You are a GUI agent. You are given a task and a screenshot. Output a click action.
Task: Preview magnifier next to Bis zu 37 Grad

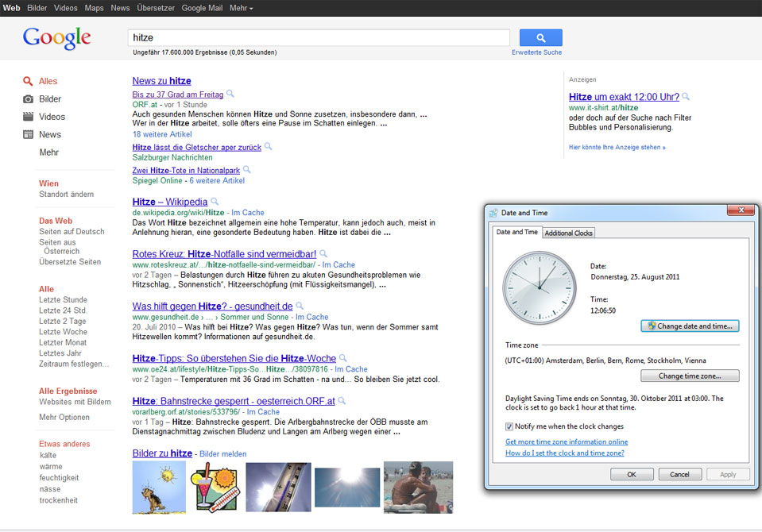(230, 93)
